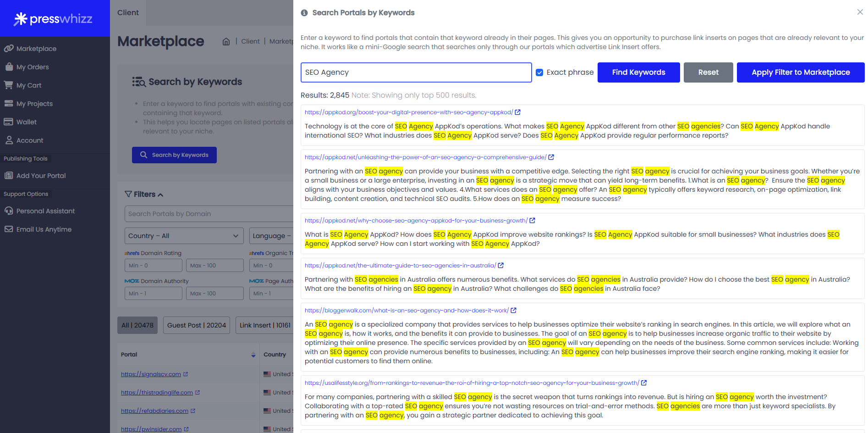The image size is (868, 433).
Task: Click Domain Authority Max field
Action: point(214,293)
